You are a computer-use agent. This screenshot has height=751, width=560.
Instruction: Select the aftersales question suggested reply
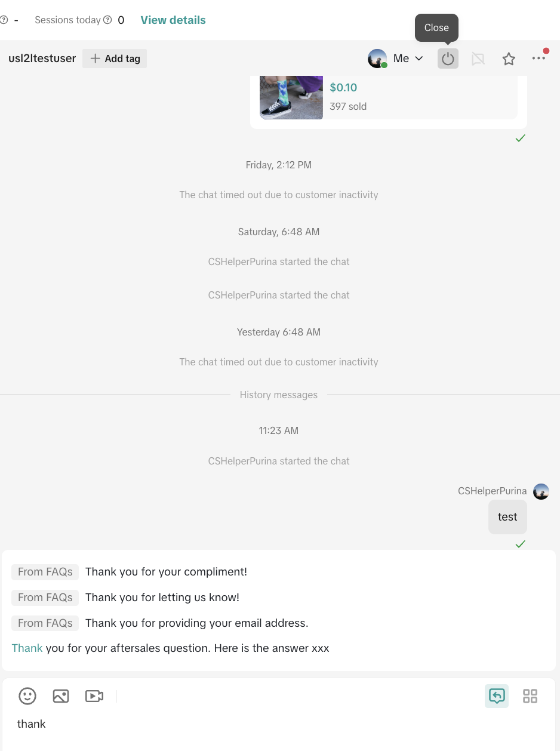tap(171, 648)
